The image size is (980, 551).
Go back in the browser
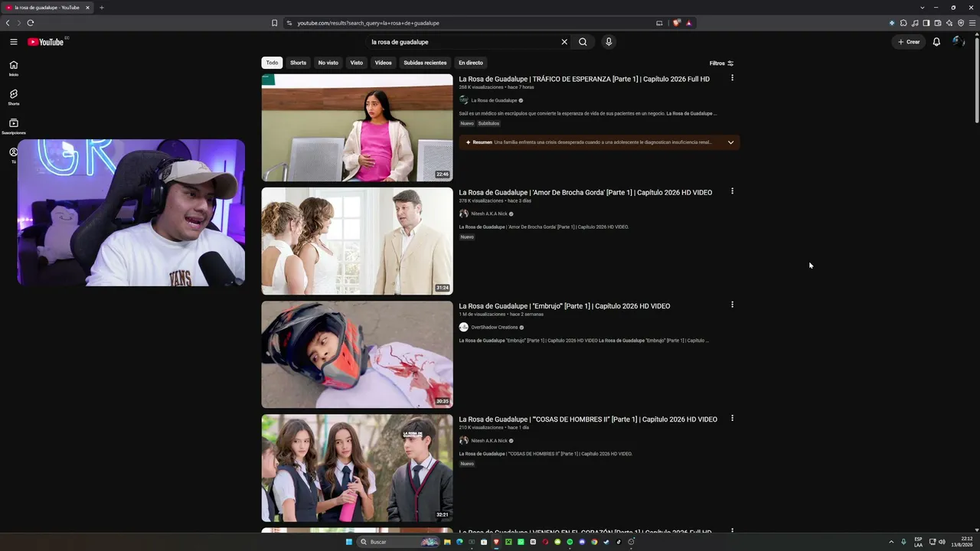click(8, 23)
